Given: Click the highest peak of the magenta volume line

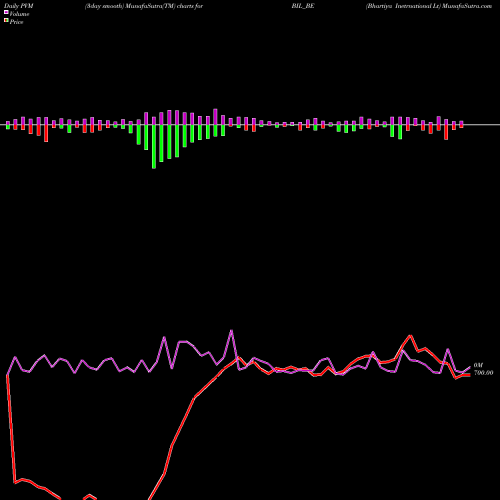Looking at the screenshot, I should [x=231, y=331].
